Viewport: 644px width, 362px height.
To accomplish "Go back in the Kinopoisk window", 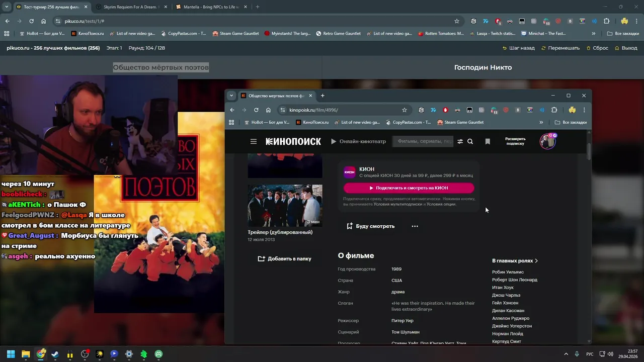I will coord(232,110).
